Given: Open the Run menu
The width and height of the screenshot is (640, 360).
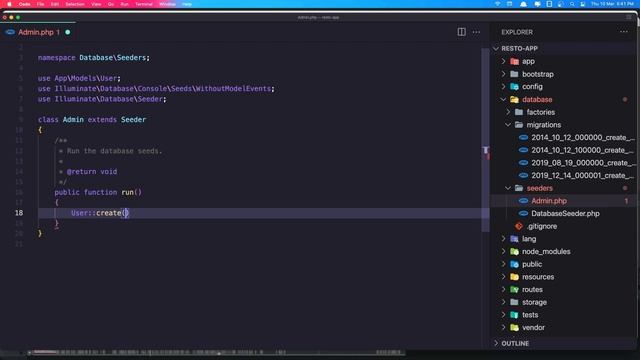Looking at the screenshot, I should [x=124, y=4].
